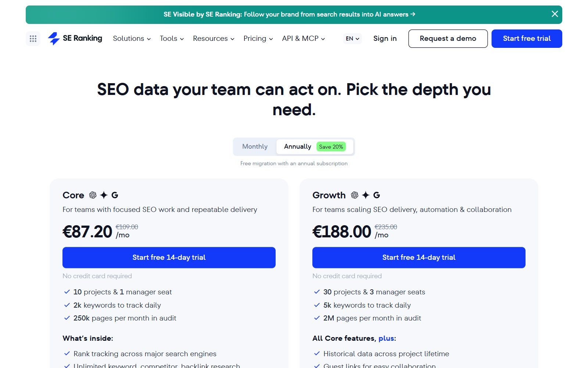Click Request a demo button
The image size is (588, 368).
pos(448,39)
